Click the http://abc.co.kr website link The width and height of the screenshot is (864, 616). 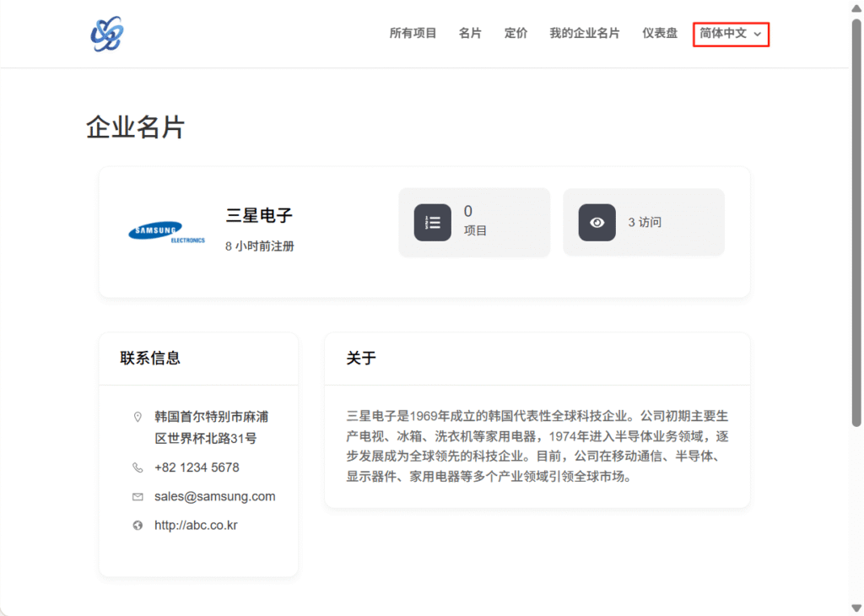tap(196, 526)
